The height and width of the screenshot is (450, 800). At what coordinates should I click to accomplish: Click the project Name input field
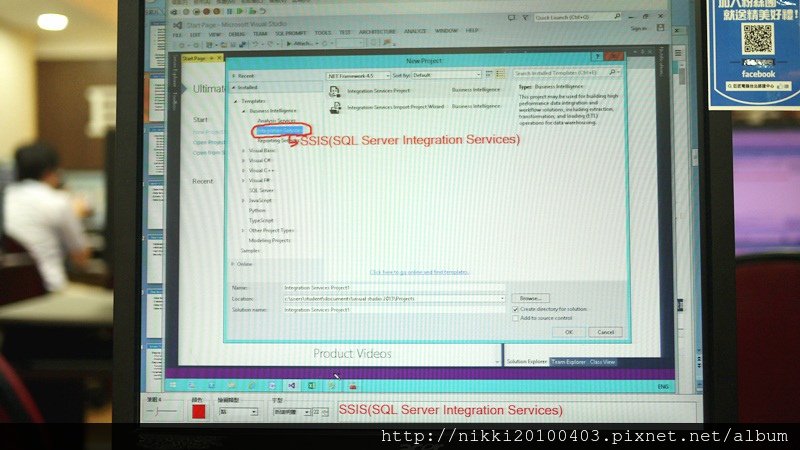(x=393, y=288)
